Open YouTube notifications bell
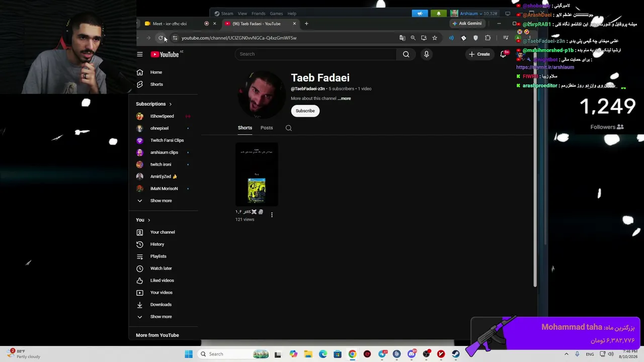Screen dimensions: 644x362 point(503,54)
